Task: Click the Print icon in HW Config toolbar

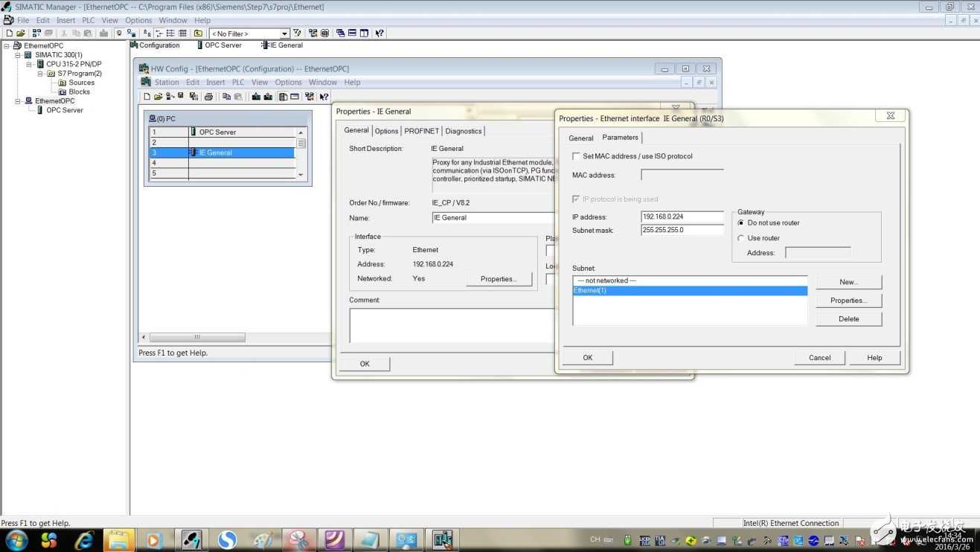Action: click(208, 97)
